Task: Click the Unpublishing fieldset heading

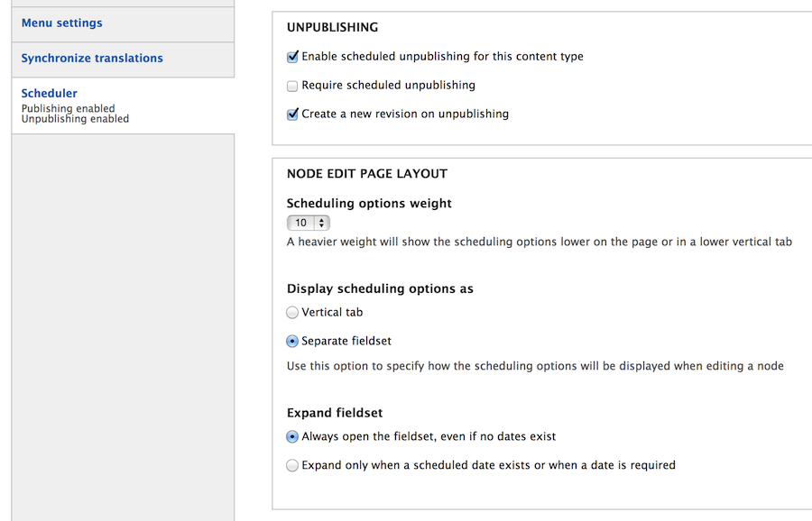Action: [x=332, y=27]
